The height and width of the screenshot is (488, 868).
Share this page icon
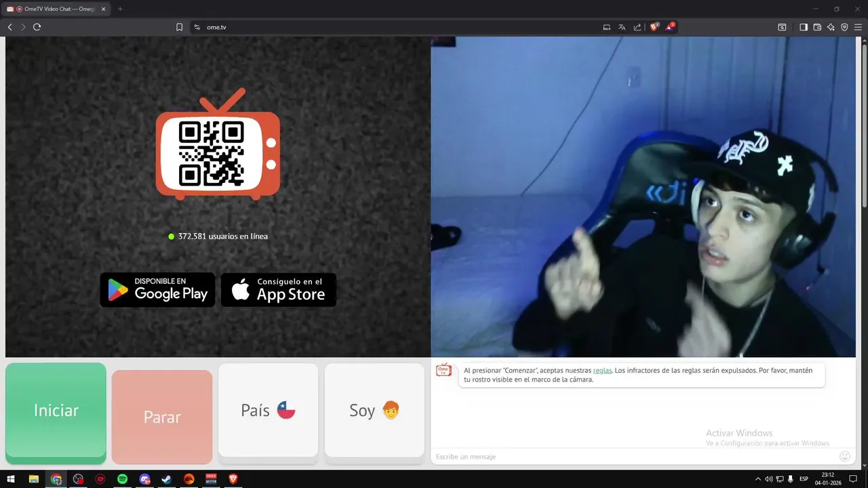pyautogui.click(x=637, y=27)
